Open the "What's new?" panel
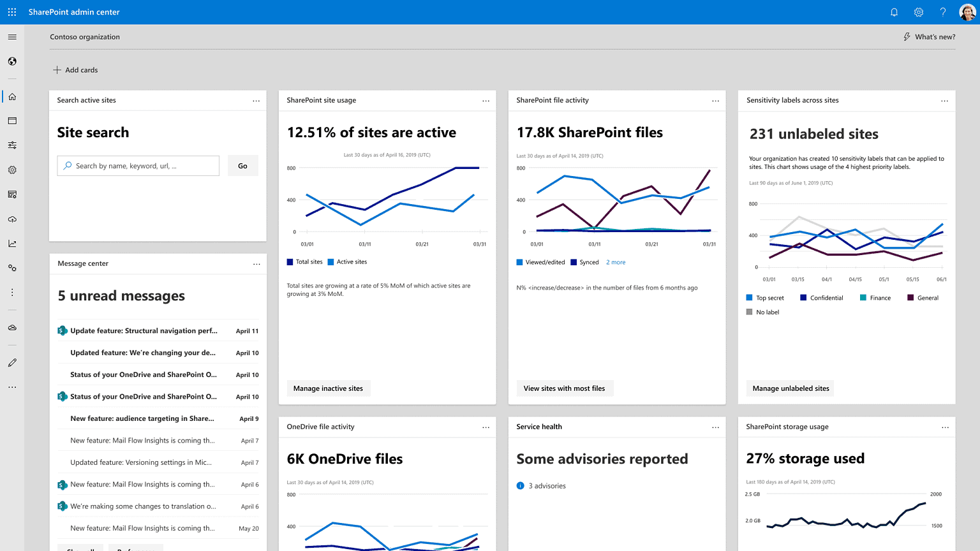The height and width of the screenshot is (551, 980). click(x=929, y=36)
